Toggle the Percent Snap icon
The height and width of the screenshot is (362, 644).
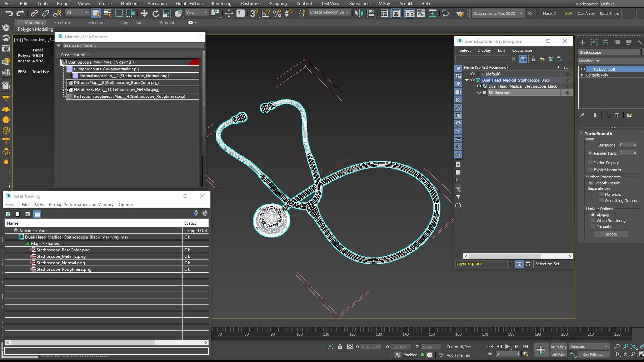(277, 13)
